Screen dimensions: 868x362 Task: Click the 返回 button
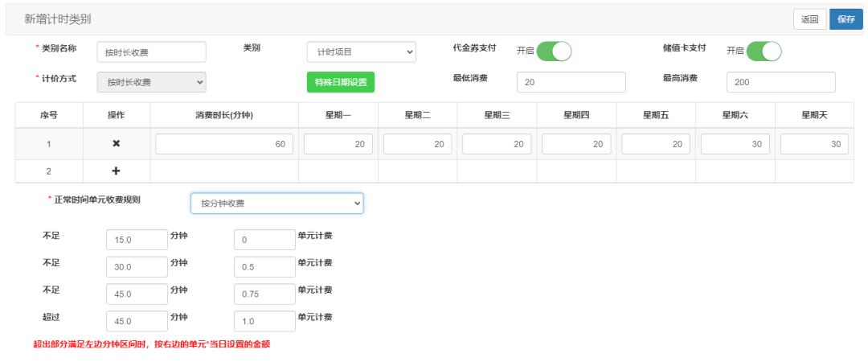pos(810,19)
